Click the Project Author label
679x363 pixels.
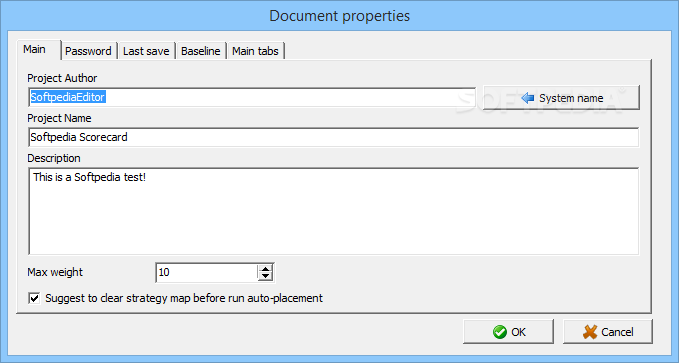point(62,78)
